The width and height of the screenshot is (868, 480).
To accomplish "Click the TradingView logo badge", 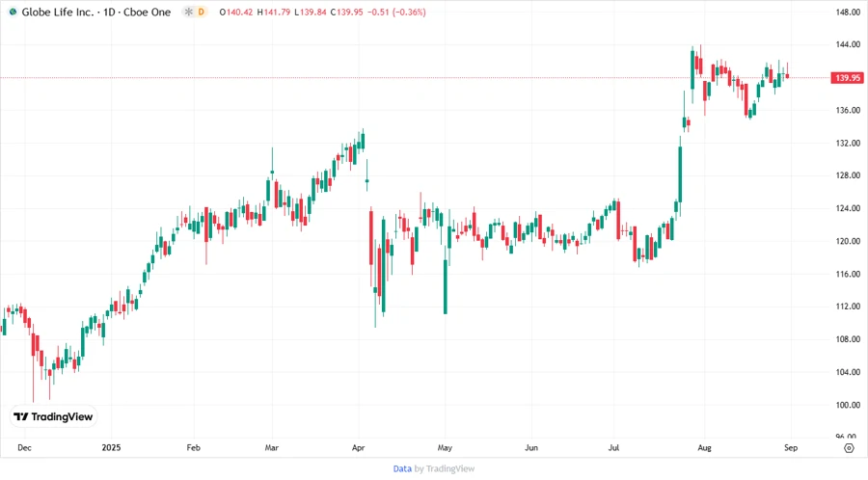I will click(53, 416).
